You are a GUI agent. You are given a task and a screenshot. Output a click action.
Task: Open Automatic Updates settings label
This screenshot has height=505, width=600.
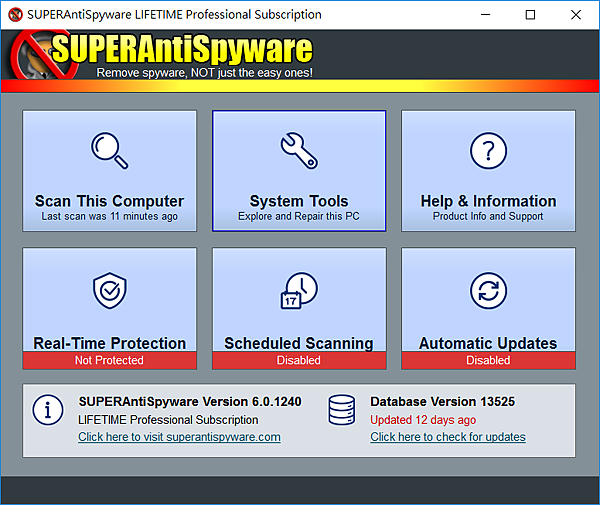point(488,343)
